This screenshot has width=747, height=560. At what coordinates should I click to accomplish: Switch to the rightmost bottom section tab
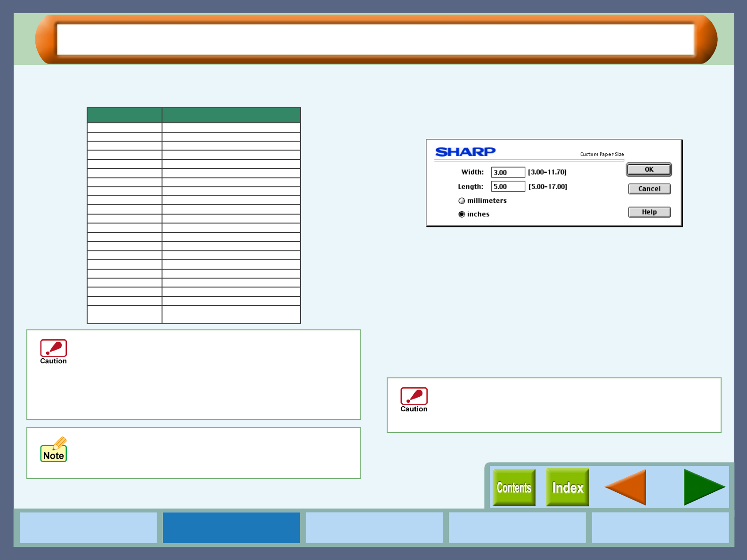[660, 528]
